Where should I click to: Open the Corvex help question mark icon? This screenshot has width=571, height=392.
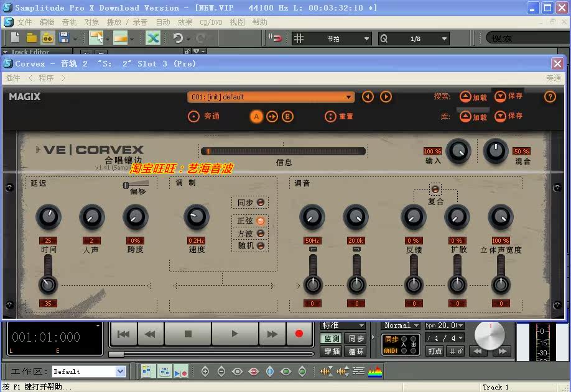pyautogui.click(x=550, y=97)
